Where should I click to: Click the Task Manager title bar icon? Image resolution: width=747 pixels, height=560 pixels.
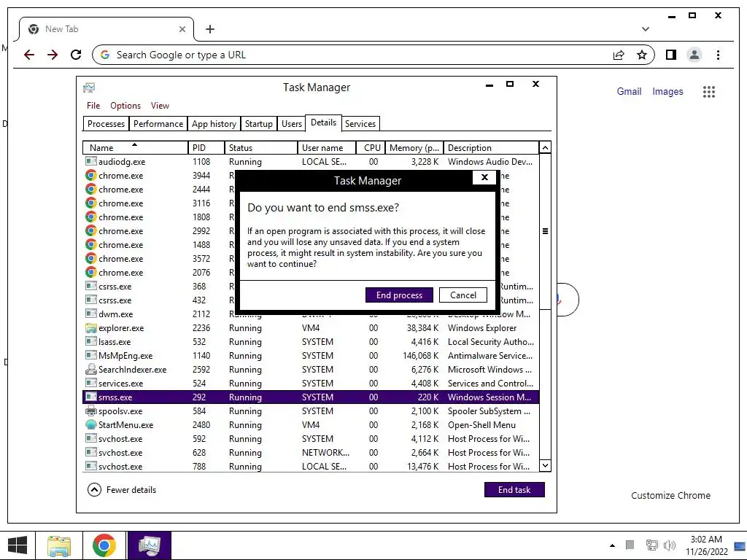click(89, 87)
